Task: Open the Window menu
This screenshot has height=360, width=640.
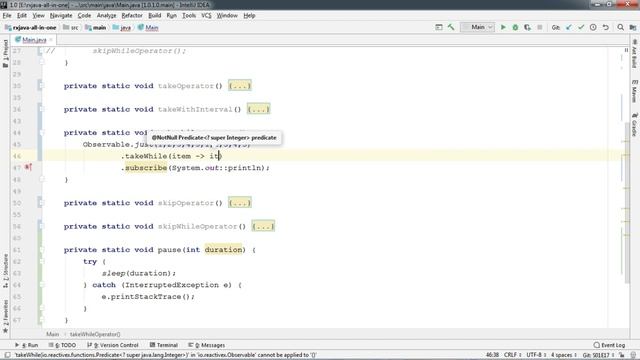Action: [x=227, y=16]
